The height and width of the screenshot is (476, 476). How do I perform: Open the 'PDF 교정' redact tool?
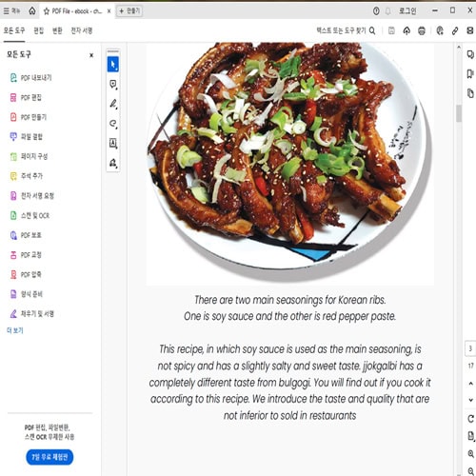click(26, 255)
